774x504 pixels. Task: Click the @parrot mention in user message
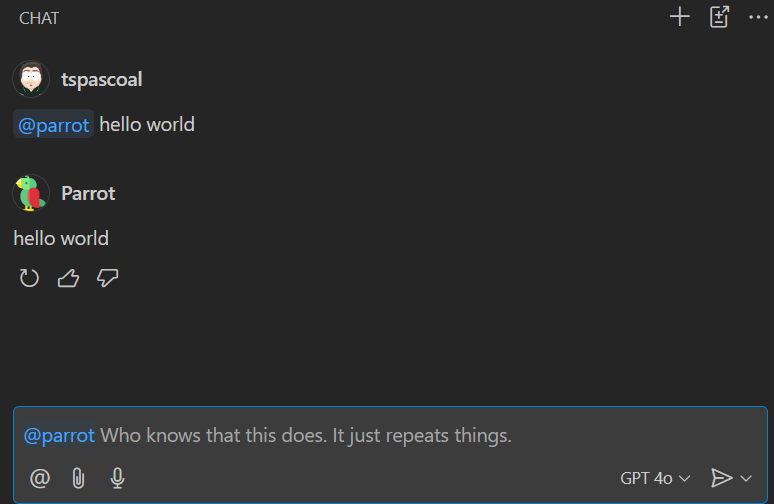[x=54, y=125]
